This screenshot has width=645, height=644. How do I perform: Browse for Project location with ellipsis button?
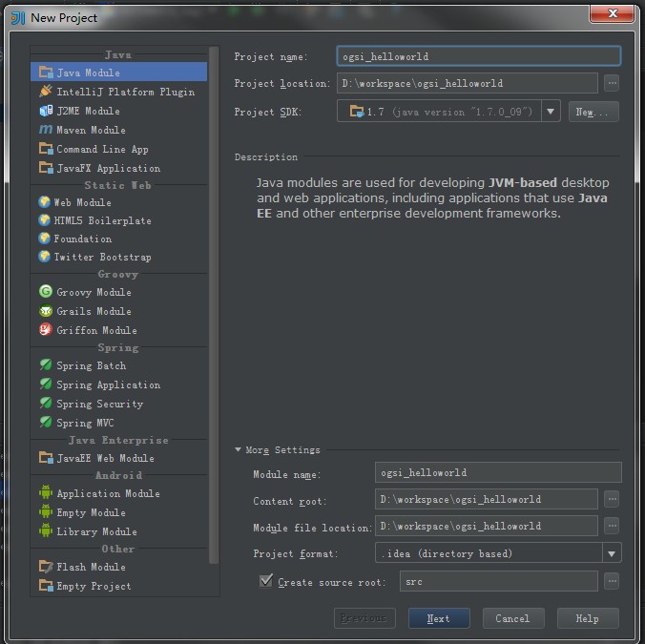613,83
